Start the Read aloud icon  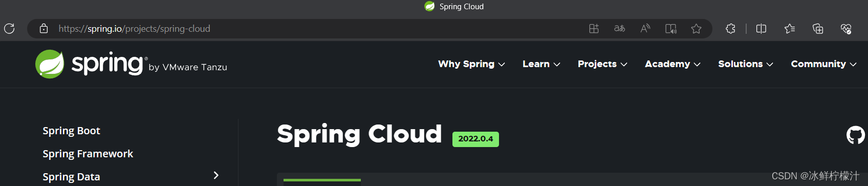pos(645,29)
